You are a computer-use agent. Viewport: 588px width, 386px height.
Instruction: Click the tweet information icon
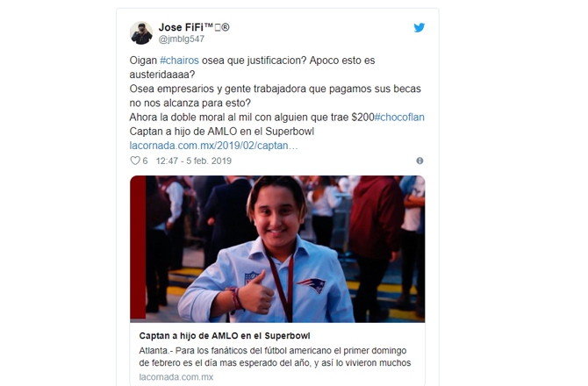tap(419, 161)
